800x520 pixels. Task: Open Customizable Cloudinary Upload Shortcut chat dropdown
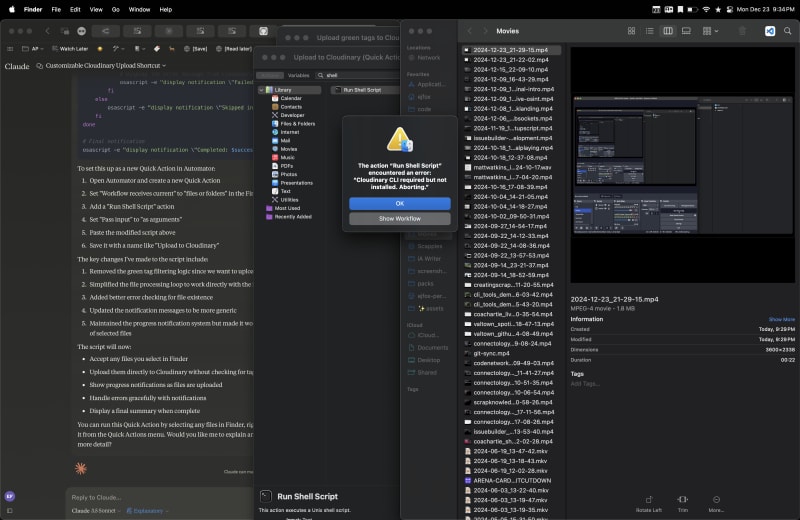point(101,65)
